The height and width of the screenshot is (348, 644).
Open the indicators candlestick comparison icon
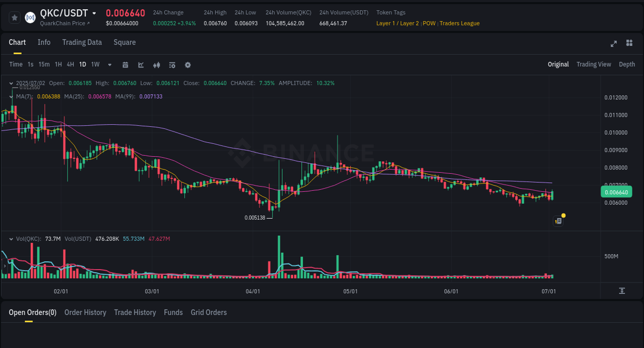156,65
